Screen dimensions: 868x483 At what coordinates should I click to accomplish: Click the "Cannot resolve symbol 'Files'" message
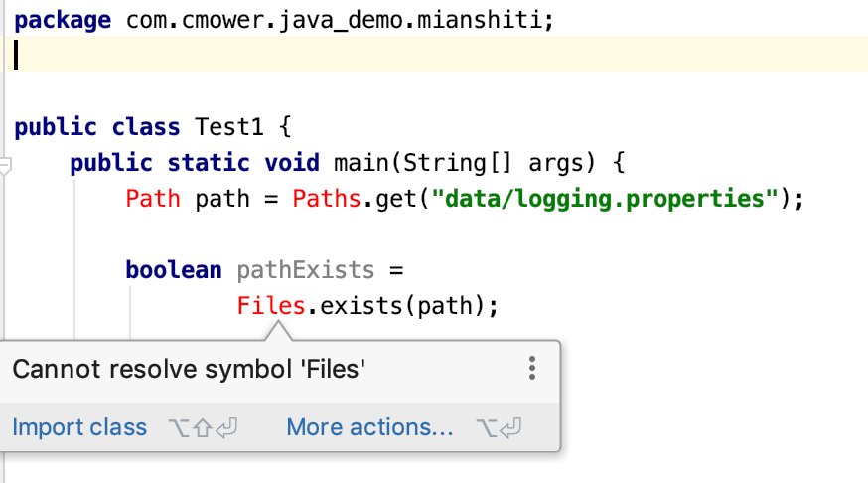tap(189, 370)
